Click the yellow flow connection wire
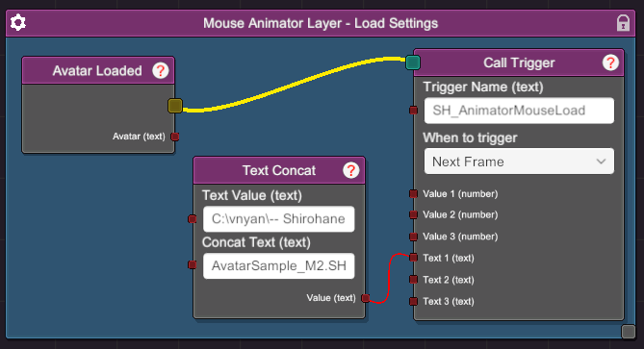 (294, 84)
